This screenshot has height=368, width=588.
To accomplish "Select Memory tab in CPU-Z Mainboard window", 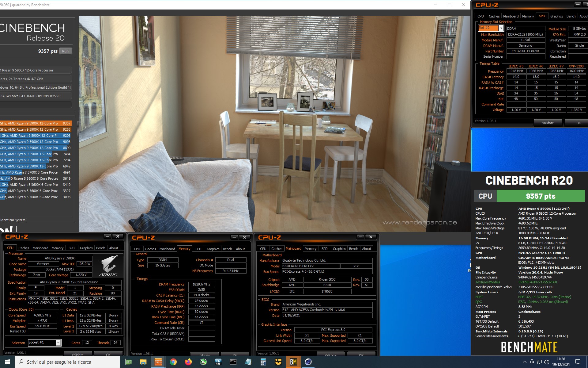I will [310, 249].
